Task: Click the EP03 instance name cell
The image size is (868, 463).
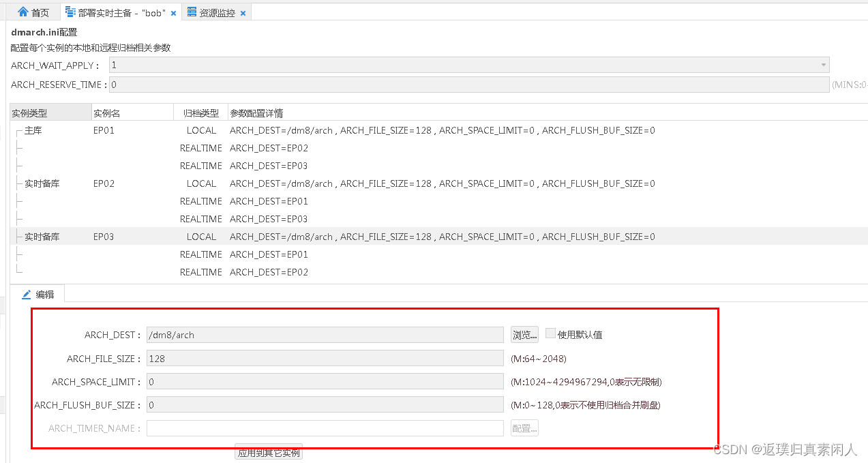Action: click(x=104, y=237)
